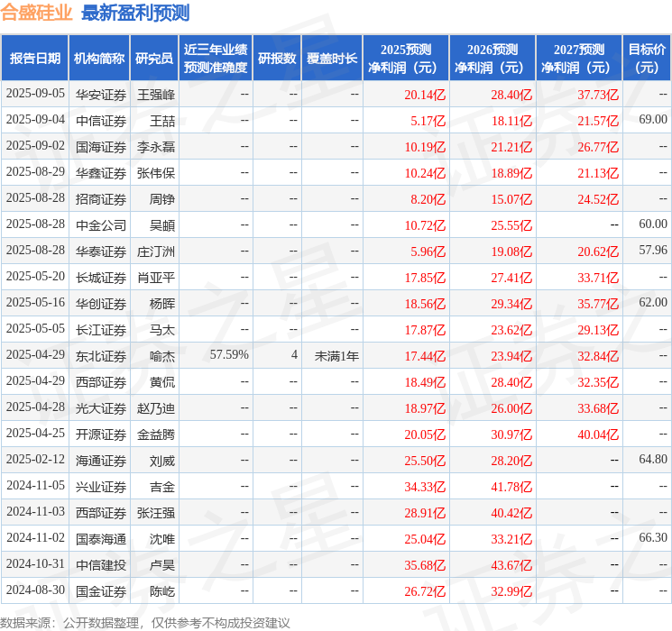
Task: Select 国海证券 institution cell
Action: [101, 147]
